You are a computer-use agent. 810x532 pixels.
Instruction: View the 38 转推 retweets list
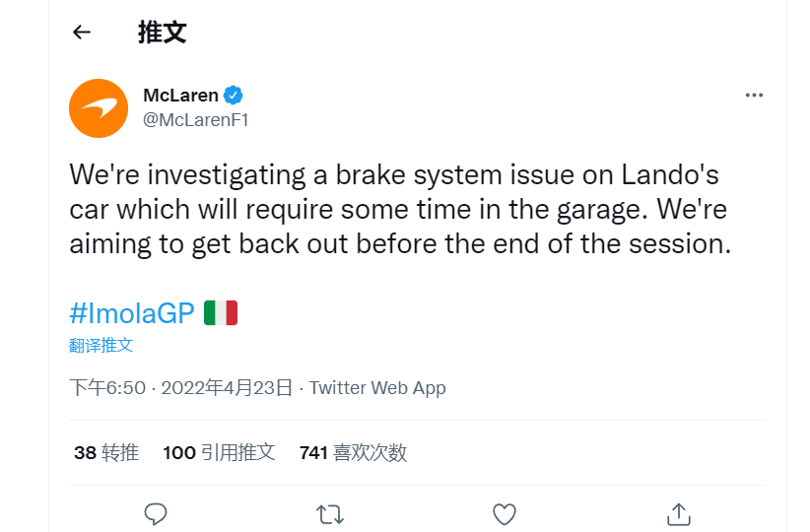tap(106, 452)
